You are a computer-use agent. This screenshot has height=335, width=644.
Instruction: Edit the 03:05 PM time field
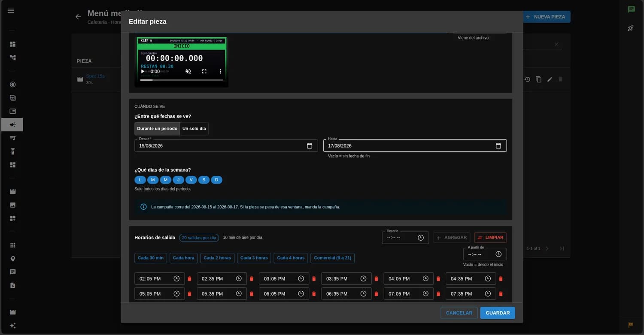pos(284,279)
